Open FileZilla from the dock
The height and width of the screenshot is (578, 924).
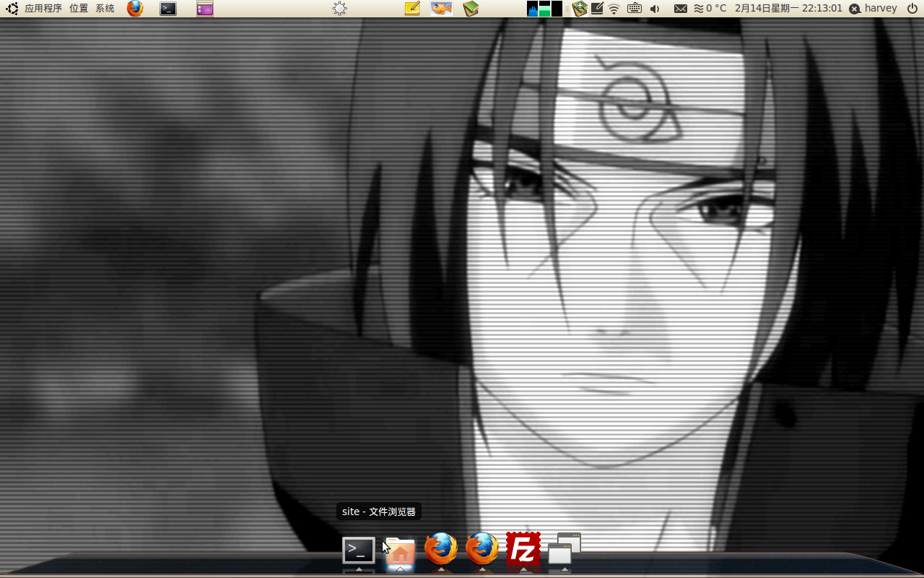point(523,549)
